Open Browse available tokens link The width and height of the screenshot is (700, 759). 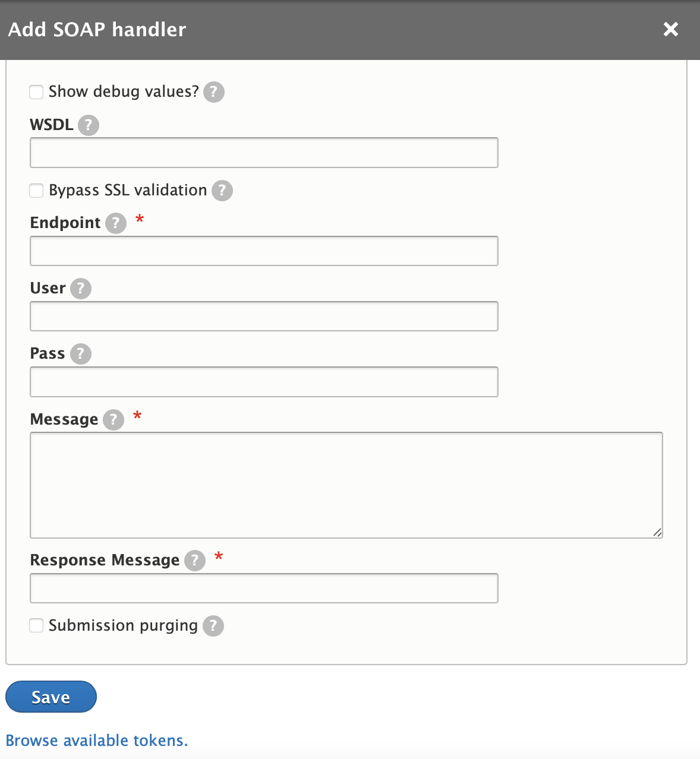[97, 741]
